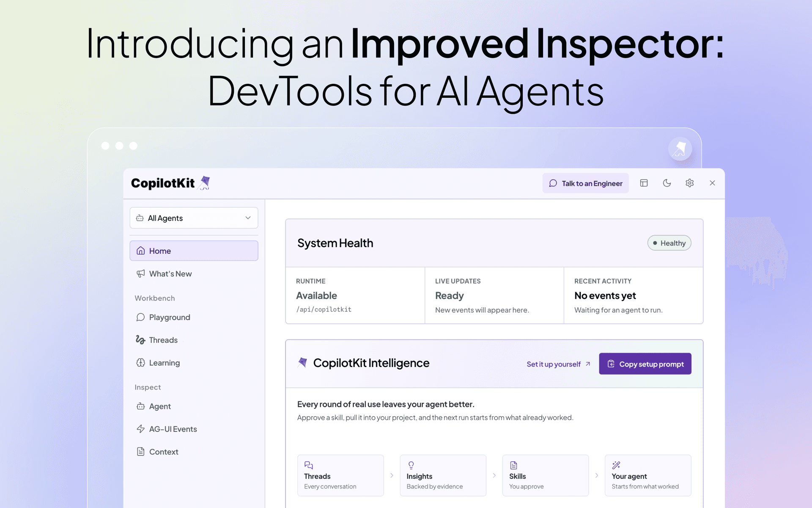Toggle the panel layout icon
Viewport: 812px width, 508px height.
click(644, 183)
